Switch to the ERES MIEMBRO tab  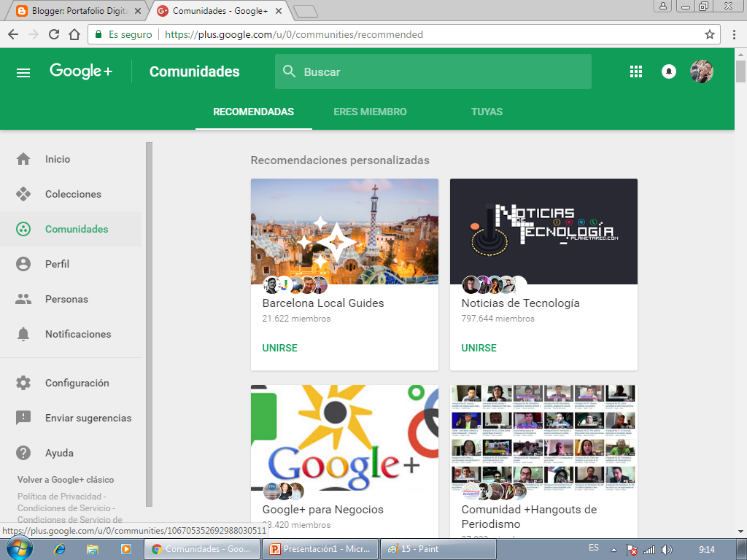370,112
